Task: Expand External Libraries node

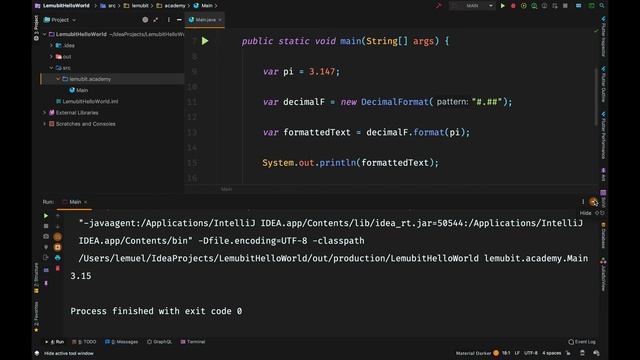Action: (x=44, y=112)
